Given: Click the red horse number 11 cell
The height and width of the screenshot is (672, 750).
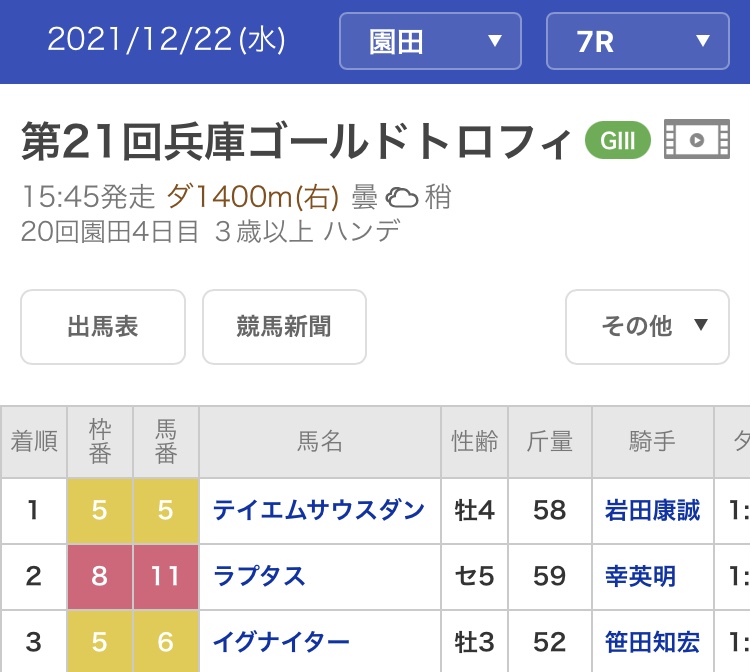Looking at the screenshot, I should [x=166, y=576].
